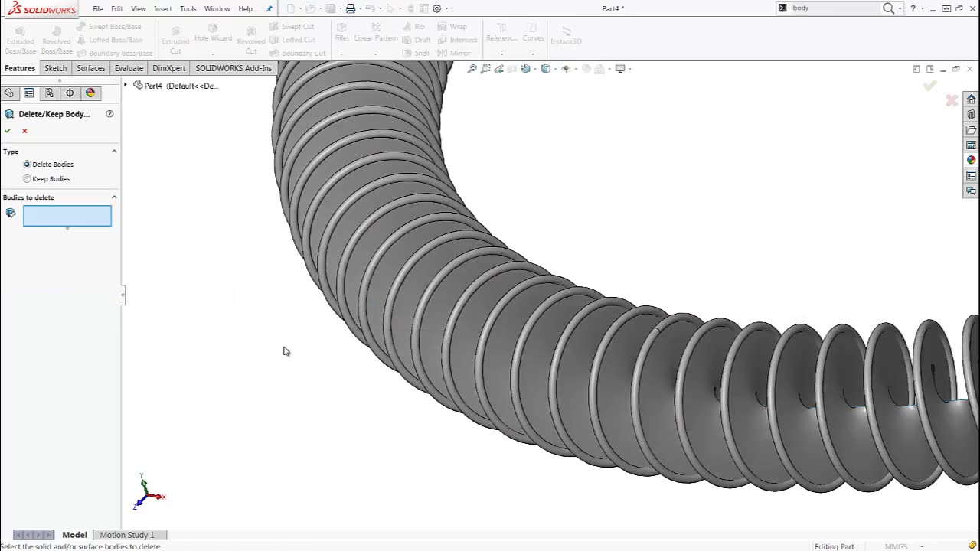Image resolution: width=980 pixels, height=551 pixels.
Task: Open the DimXpertManager crosshair tab
Action: (x=70, y=93)
